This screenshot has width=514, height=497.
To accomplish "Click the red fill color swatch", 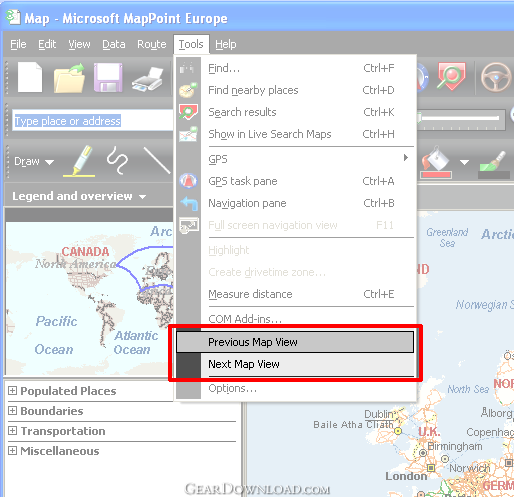I will (436, 175).
